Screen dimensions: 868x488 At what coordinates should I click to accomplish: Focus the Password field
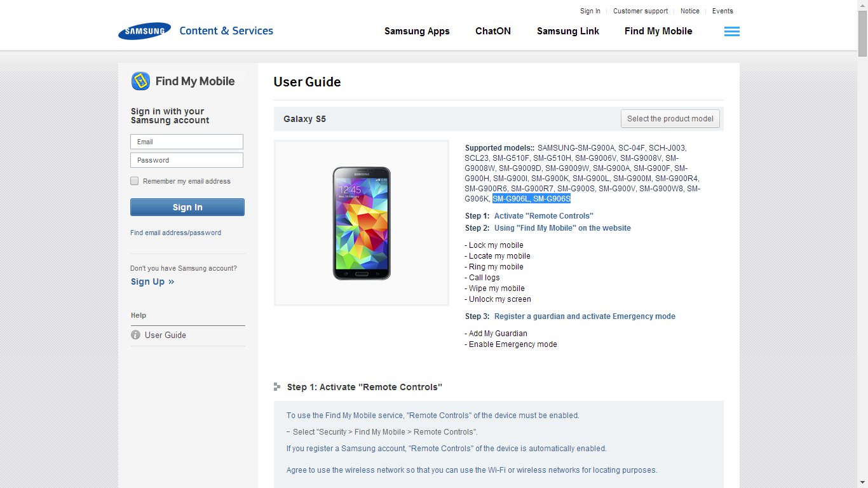187,160
